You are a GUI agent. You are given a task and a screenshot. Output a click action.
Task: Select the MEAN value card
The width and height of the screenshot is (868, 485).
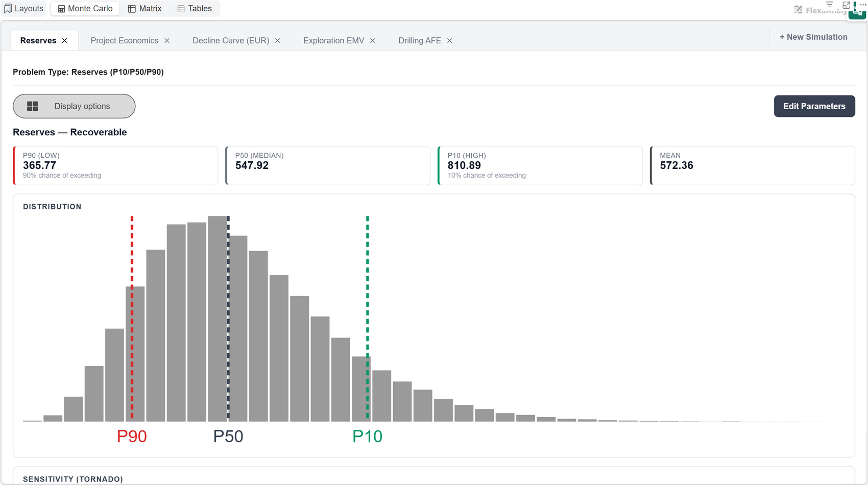[753, 165]
